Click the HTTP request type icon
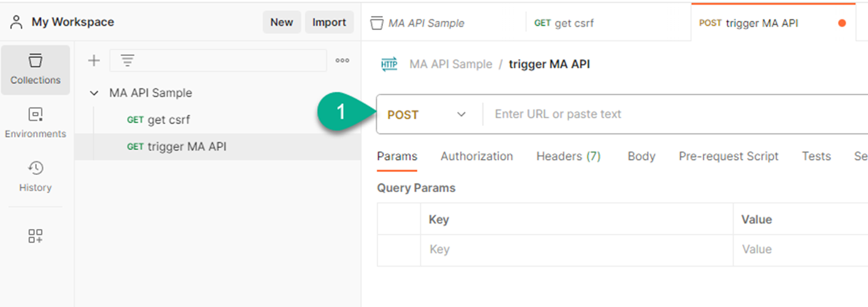Screen dimensions: 868x307 pos(389,64)
